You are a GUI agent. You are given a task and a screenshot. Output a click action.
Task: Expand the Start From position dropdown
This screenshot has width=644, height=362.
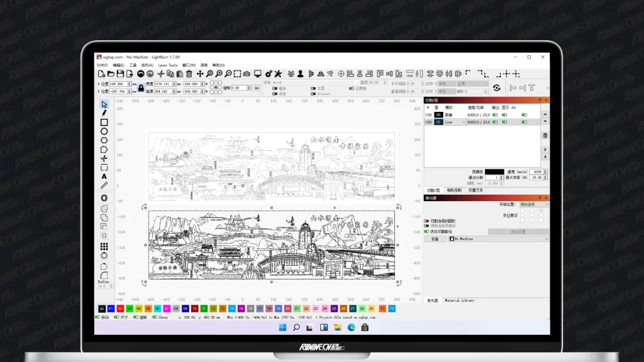click(x=533, y=204)
